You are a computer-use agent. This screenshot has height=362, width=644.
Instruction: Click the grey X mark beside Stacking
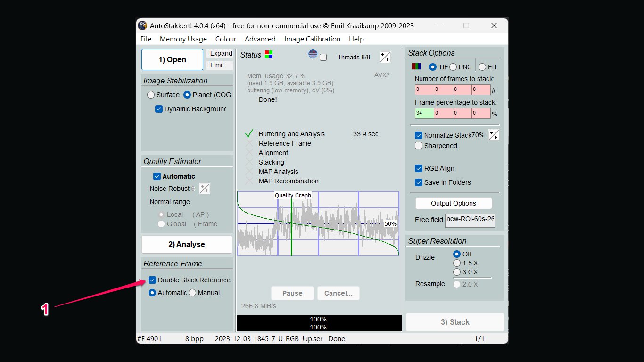pos(249,162)
